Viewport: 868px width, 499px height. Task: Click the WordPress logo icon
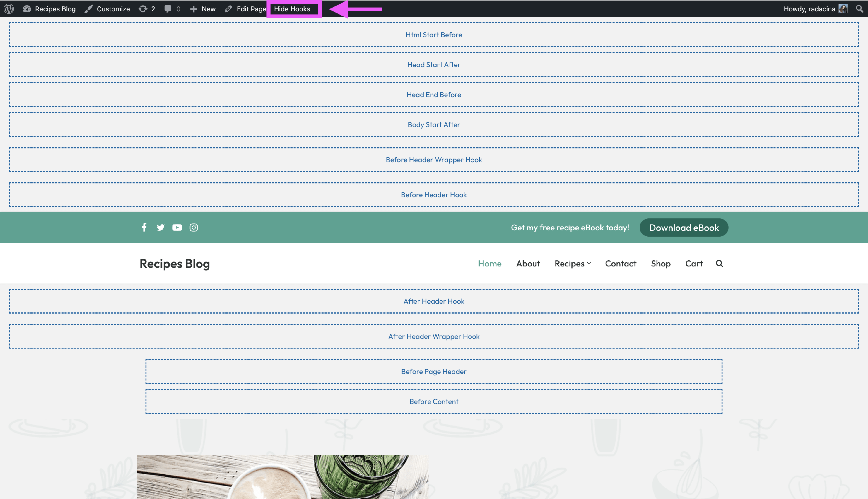coord(9,9)
